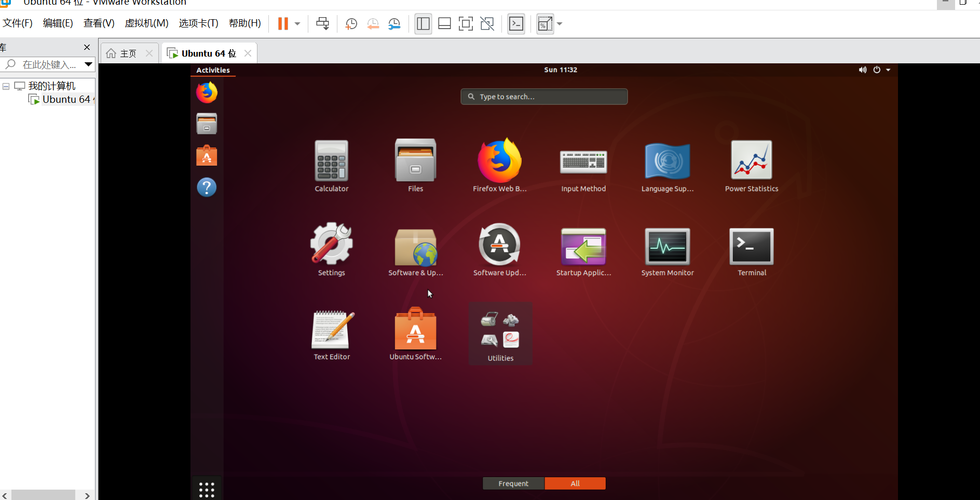Click the Type to search field
980x500 pixels.
544,97
